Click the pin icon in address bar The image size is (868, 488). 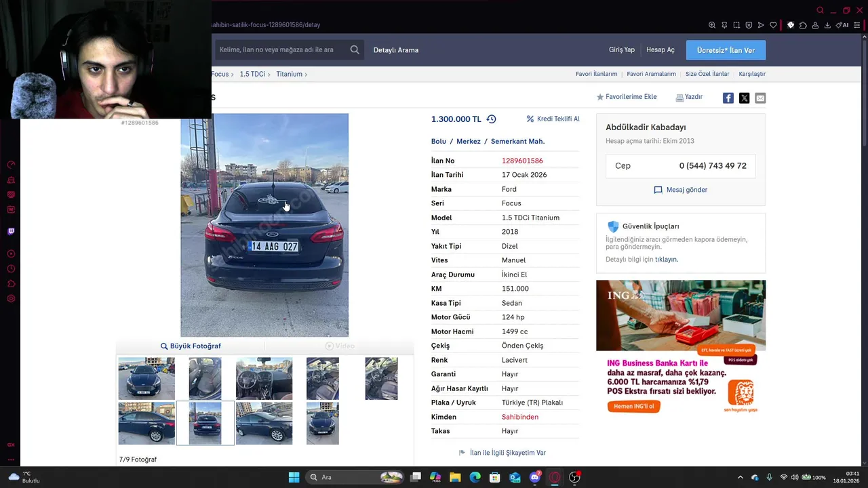724,25
